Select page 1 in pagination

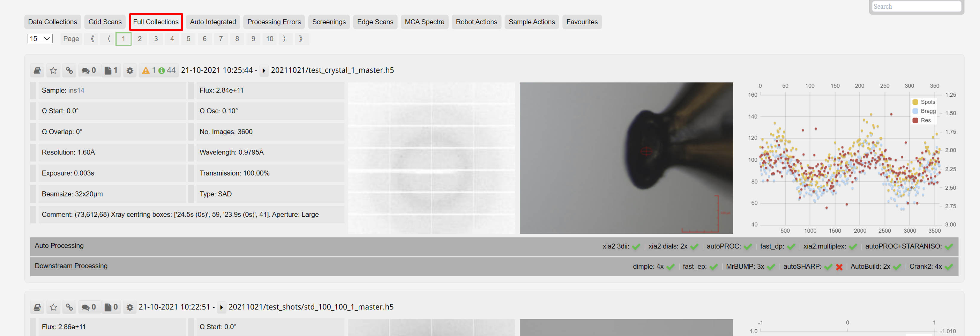[x=123, y=39]
